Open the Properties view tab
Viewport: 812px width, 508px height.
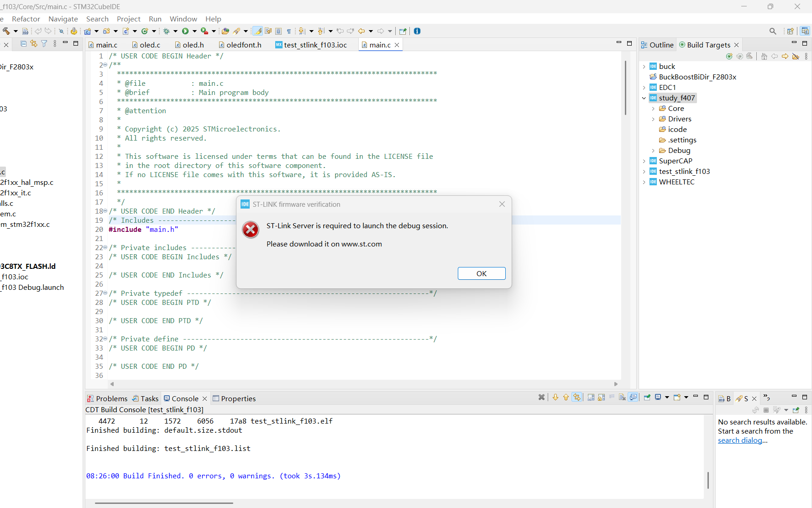[x=234, y=398]
